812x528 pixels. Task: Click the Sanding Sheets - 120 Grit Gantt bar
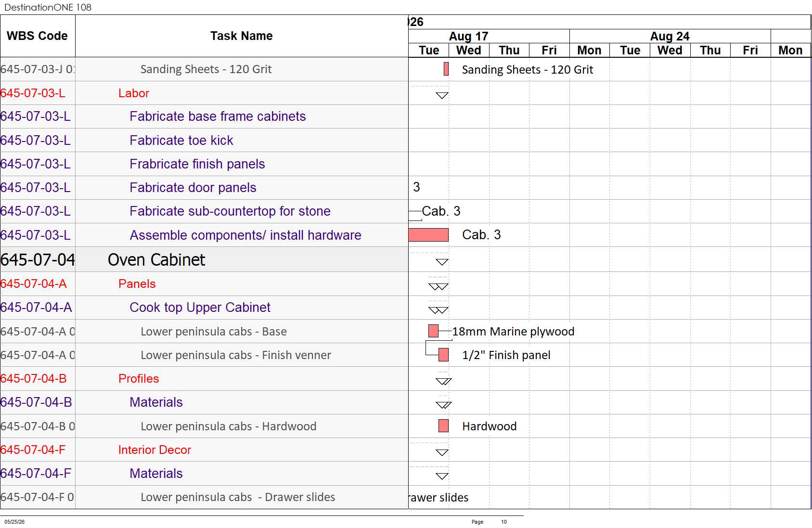tap(446, 69)
